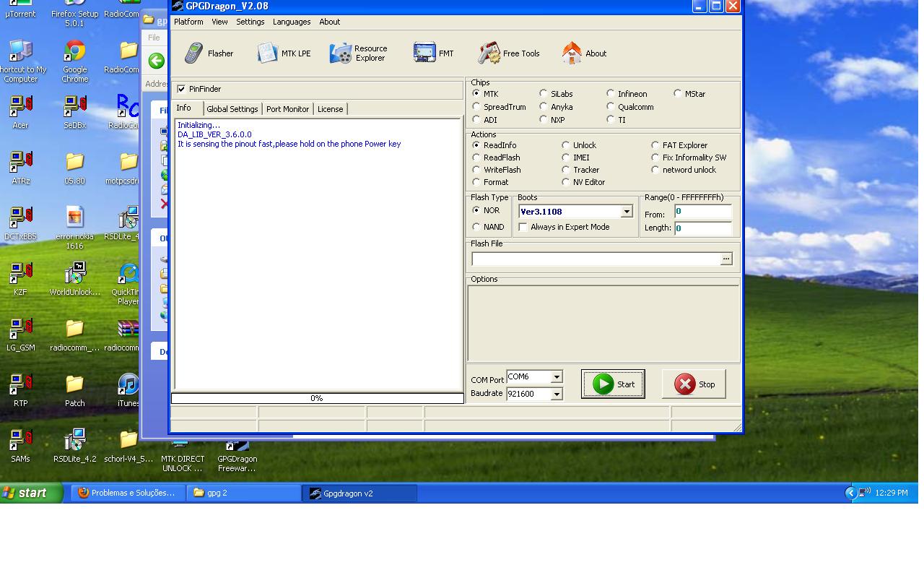
Task: Enable Always in Expert Mode
Action: [523, 227]
